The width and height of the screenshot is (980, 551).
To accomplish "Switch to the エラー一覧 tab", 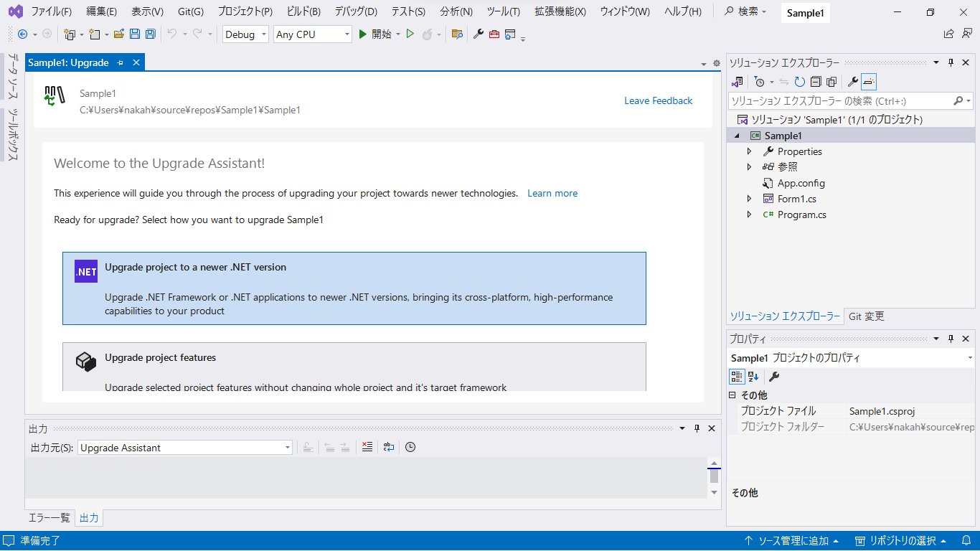I will tap(50, 518).
